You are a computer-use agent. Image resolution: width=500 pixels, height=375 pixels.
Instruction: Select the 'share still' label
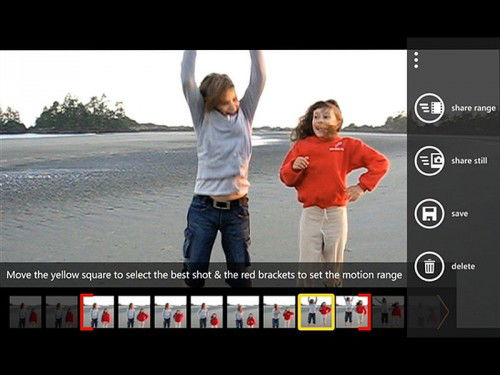[469, 161]
